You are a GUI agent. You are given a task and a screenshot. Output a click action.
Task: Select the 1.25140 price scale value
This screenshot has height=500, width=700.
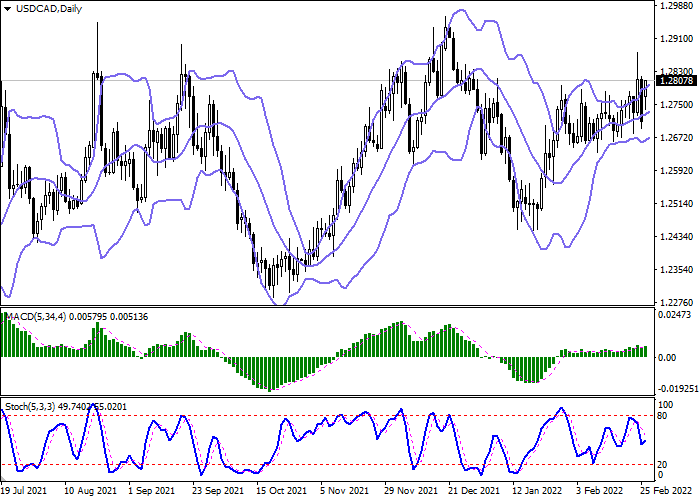(676, 204)
